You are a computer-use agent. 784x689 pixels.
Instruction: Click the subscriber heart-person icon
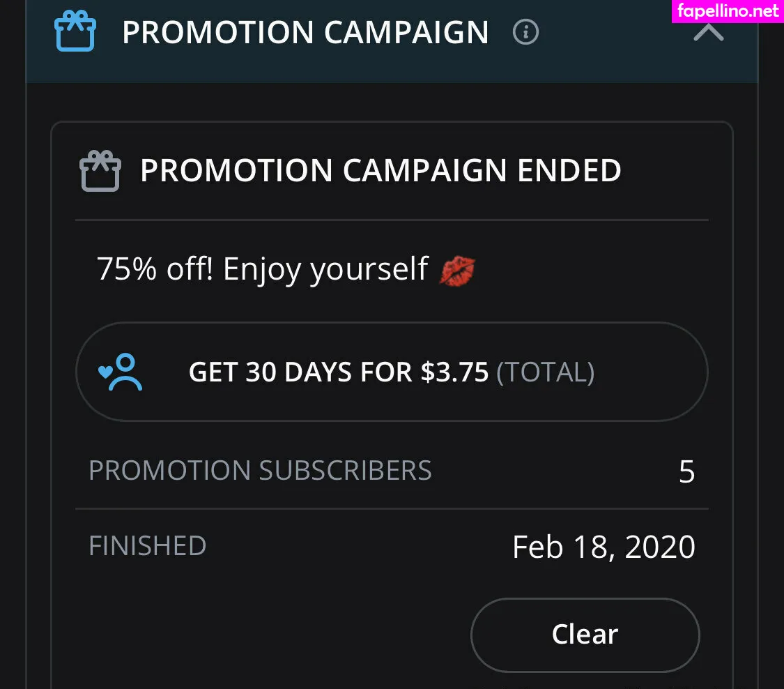tap(121, 372)
